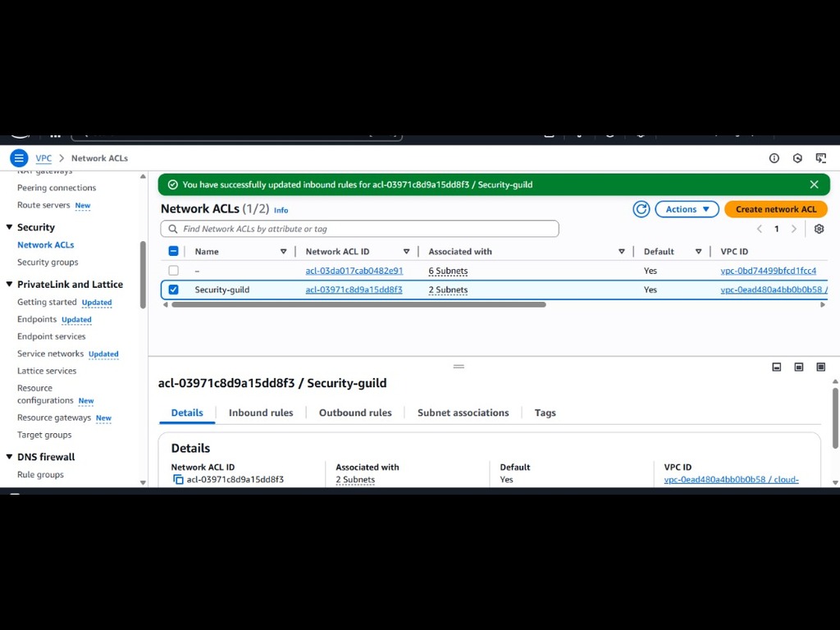Click the hexagon clock icon beside info icon

click(797, 158)
